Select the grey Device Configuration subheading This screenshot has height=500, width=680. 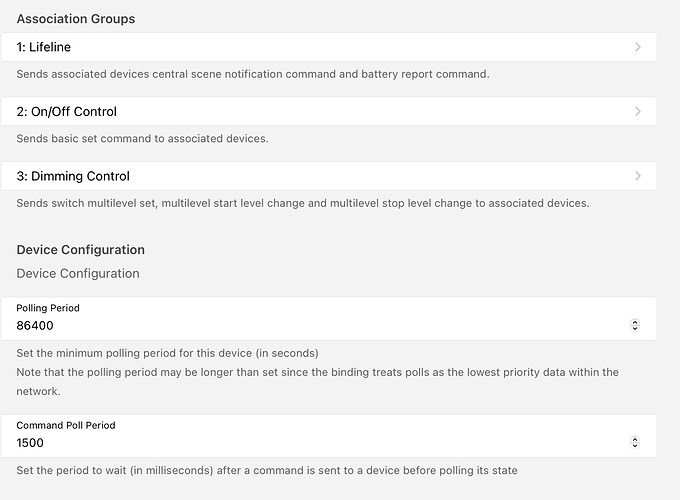(x=78, y=274)
